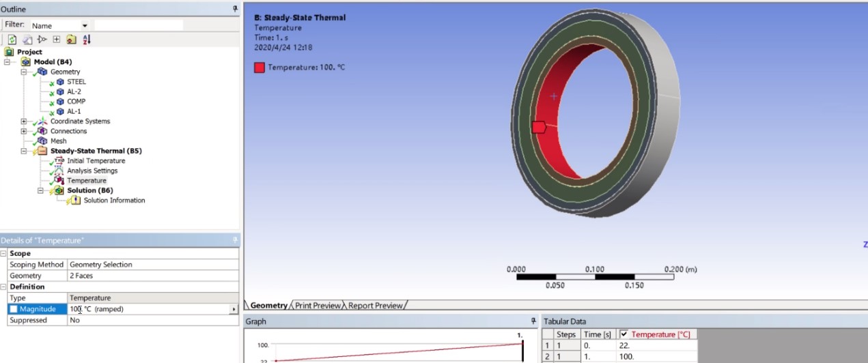Image resolution: width=868 pixels, height=363 pixels.
Task: Click the red temperature tag on the ring
Action: pyautogui.click(x=538, y=127)
